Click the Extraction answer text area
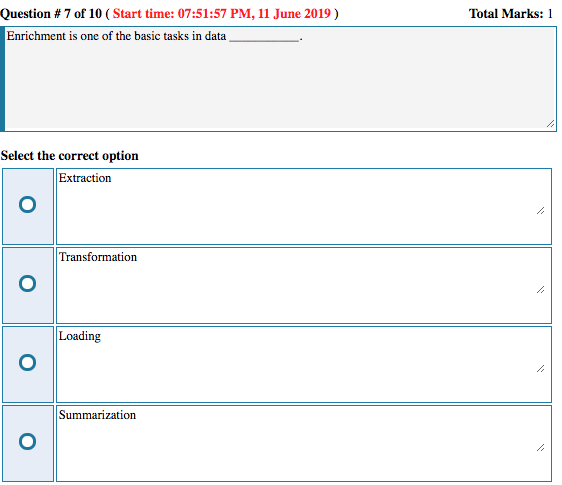The image size is (562, 485). [x=304, y=206]
